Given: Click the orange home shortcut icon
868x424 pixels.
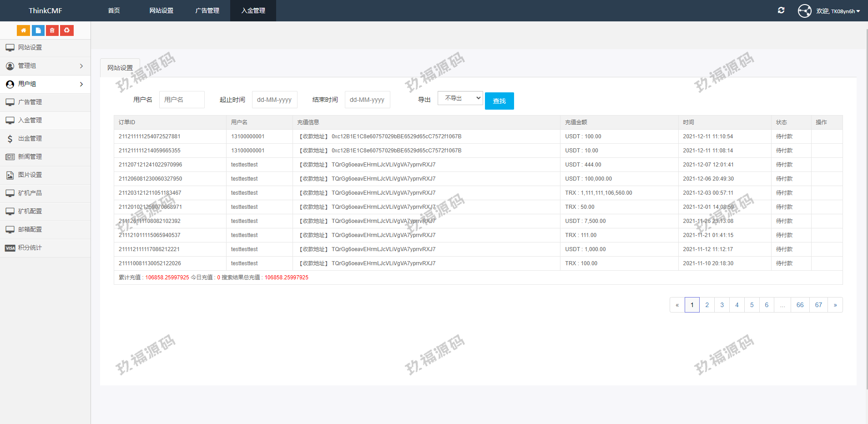Looking at the screenshot, I should pyautogui.click(x=23, y=30).
